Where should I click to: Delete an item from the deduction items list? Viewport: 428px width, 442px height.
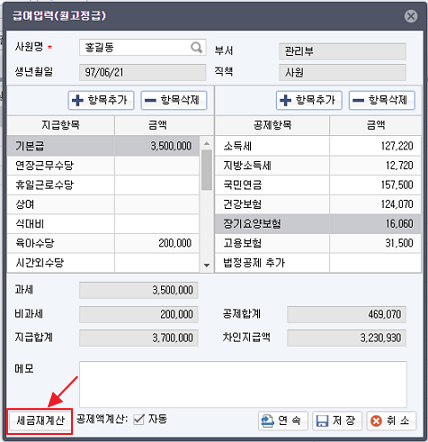[382, 100]
